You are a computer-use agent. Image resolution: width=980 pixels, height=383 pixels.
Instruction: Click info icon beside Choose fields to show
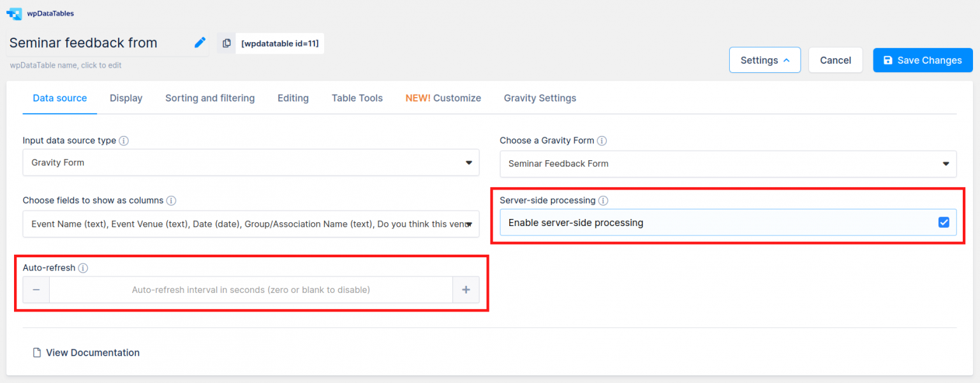pos(171,200)
